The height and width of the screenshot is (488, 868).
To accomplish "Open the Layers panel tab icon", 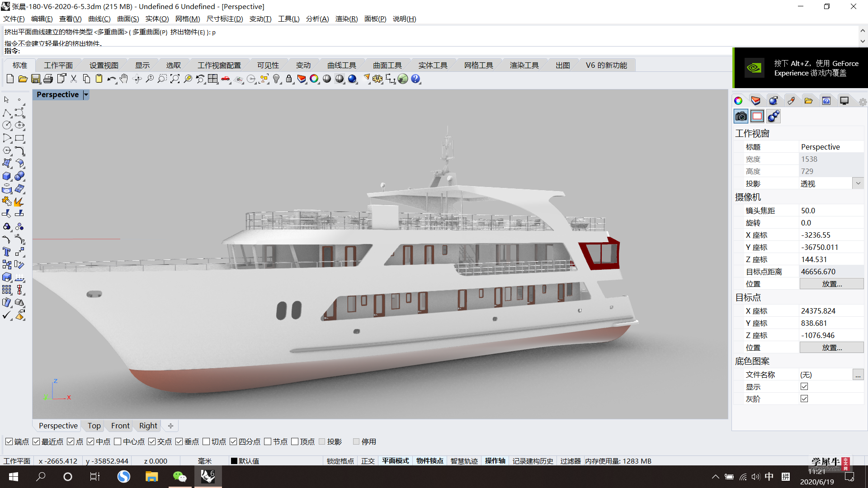I will point(755,101).
